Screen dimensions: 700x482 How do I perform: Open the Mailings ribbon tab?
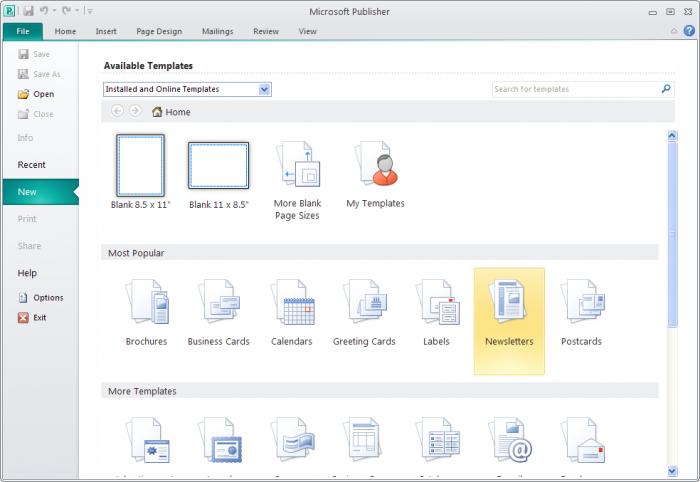coord(217,31)
